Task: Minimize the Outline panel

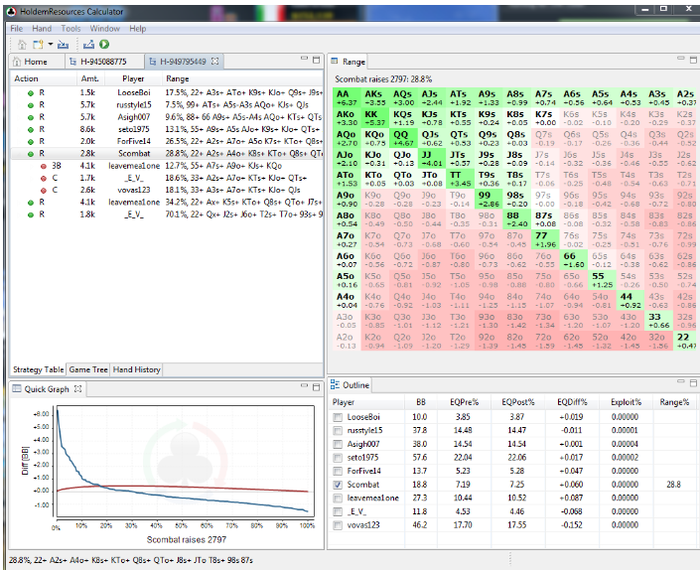Action: (681, 382)
